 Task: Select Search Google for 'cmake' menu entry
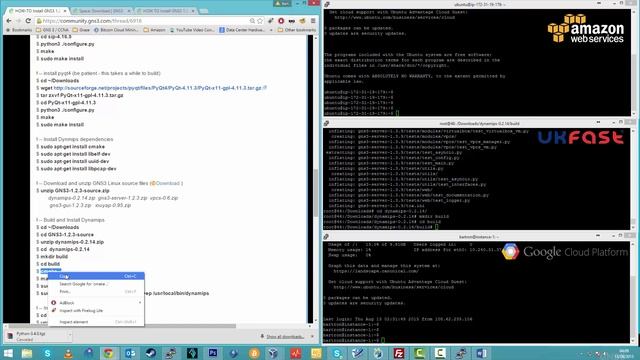point(96,284)
